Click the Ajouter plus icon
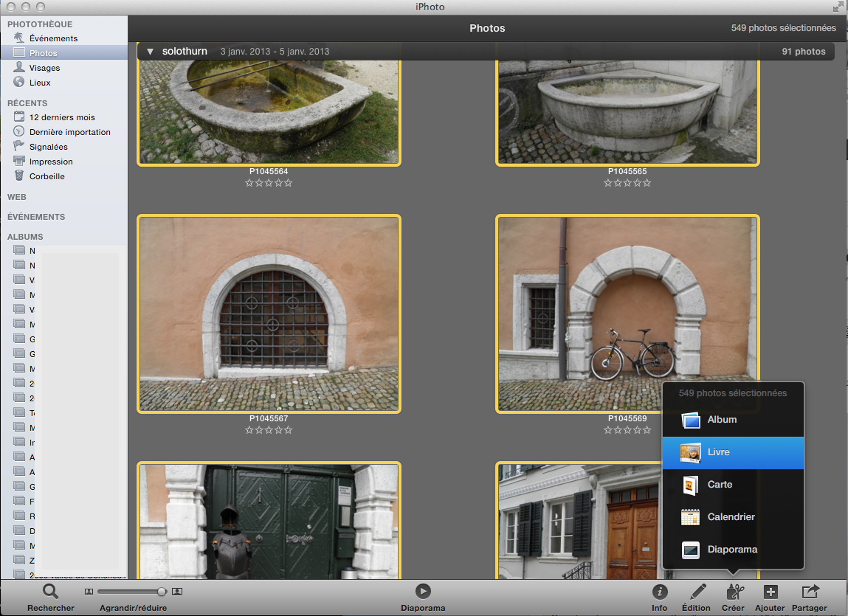 point(770,592)
